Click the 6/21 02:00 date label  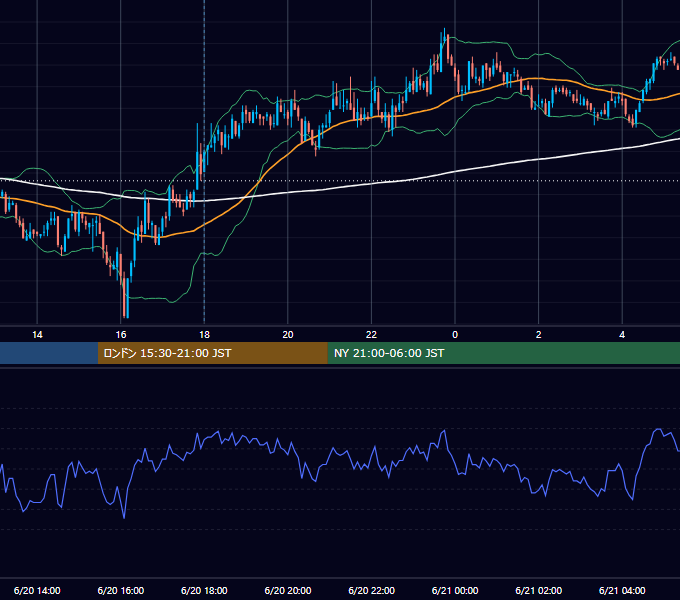coord(539,590)
